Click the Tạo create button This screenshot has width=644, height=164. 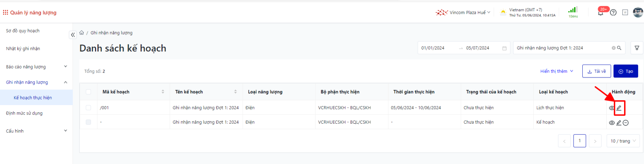[626, 71]
